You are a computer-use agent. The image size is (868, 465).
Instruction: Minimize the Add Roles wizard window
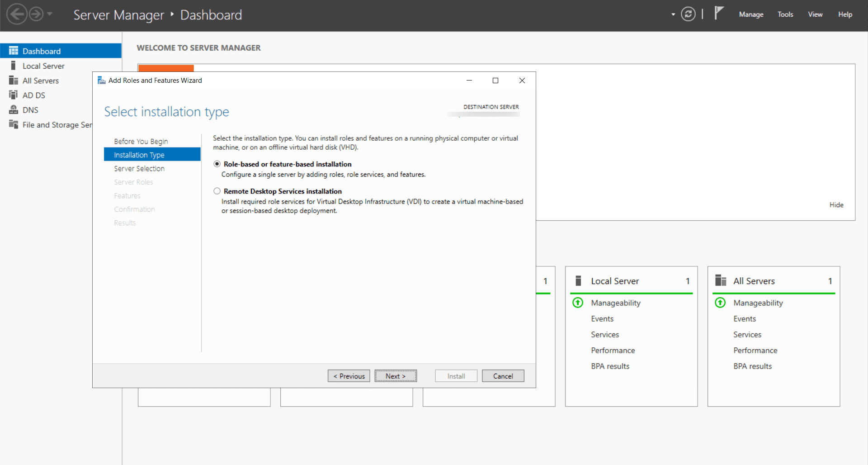[x=469, y=81]
